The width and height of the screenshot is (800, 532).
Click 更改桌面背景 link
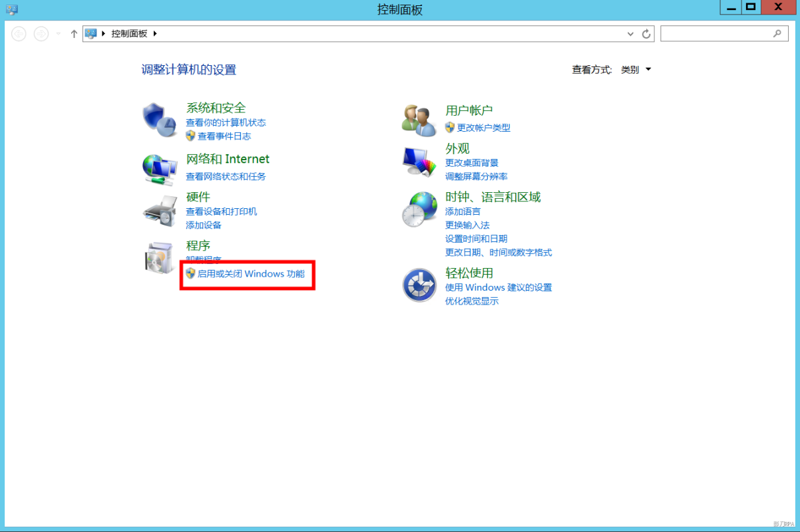[472, 163]
